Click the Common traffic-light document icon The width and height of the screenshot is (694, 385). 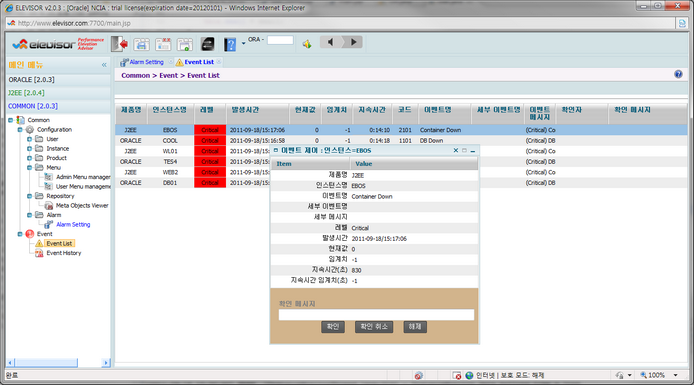pos(20,120)
